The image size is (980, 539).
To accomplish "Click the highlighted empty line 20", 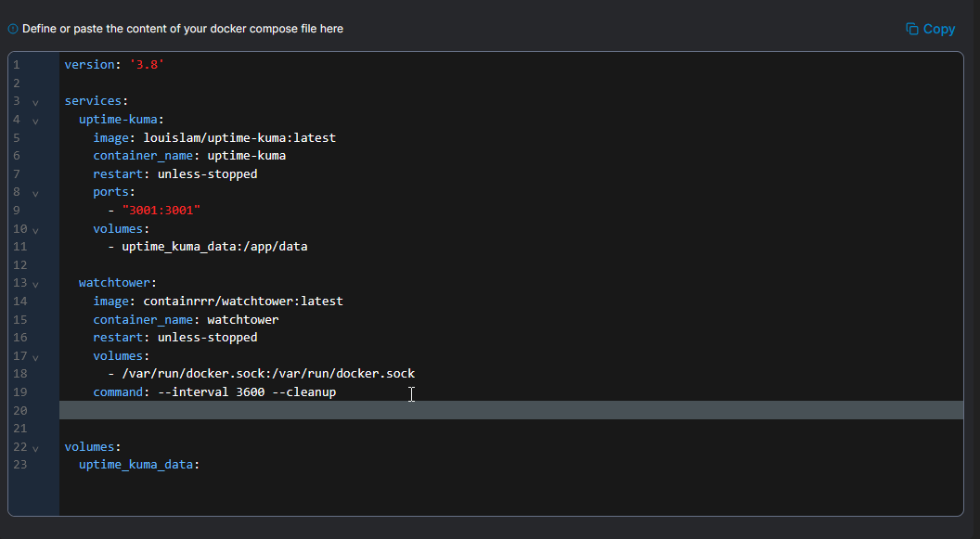I will tap(510, 410).
